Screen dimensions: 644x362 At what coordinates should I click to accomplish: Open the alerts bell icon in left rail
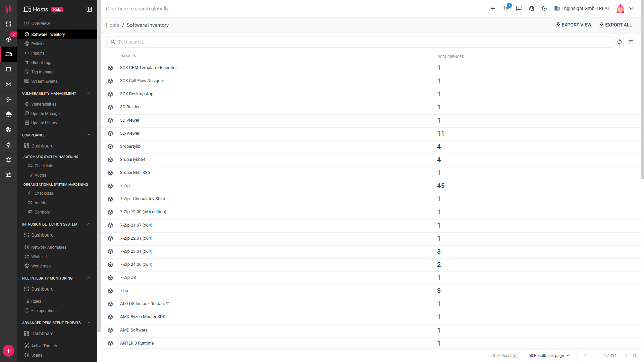click(8, 160)
